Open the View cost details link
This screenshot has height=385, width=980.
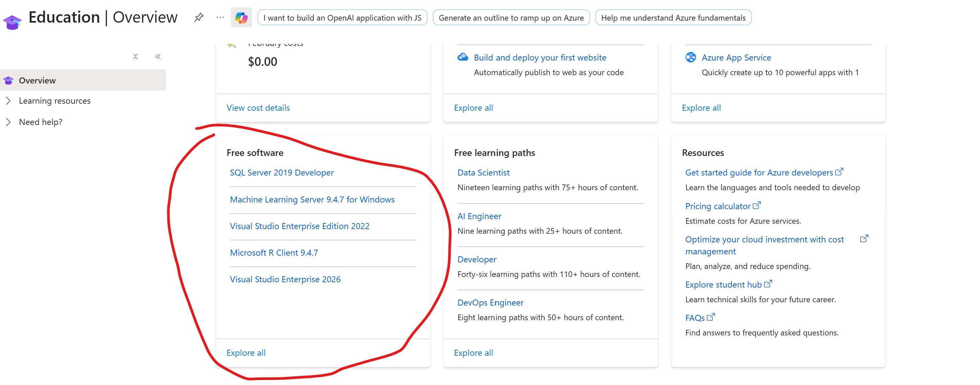[x=258, y=108]
